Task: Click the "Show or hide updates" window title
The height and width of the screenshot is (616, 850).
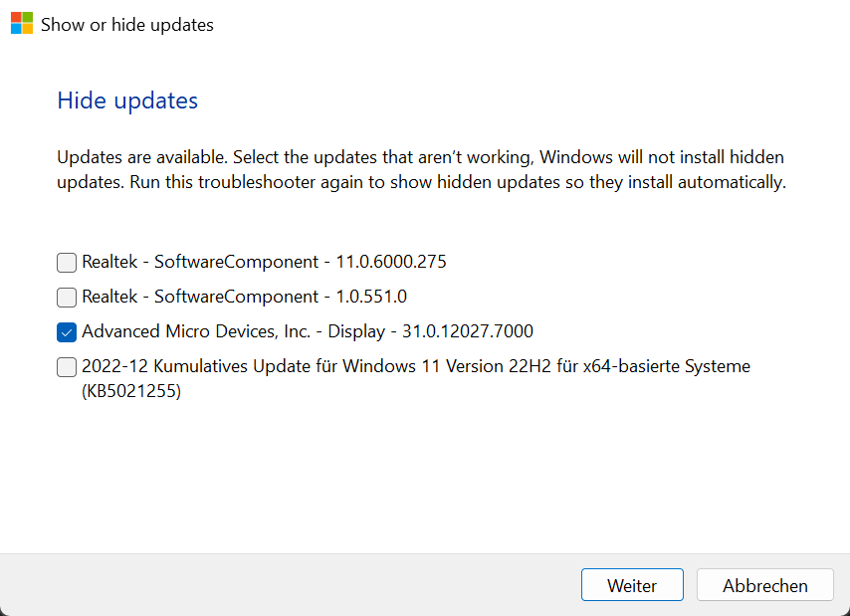Action: click(x=126, y=25)
